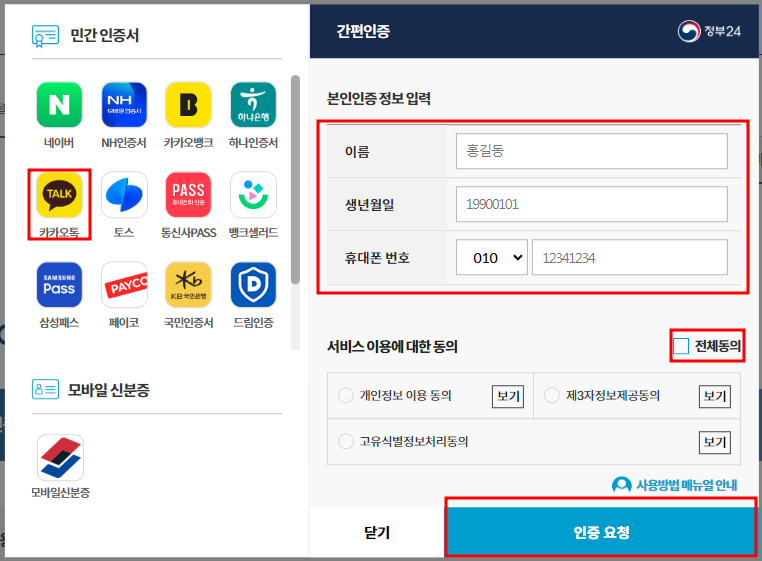Select the Samsung Pass (삼성패스) icon

tap(59, 285)
